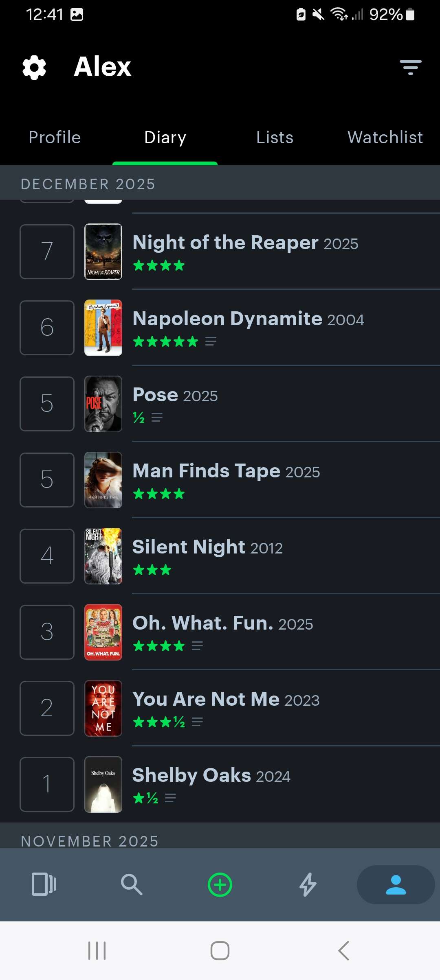
Task: Go to the films feed icon
Action: point(44,885)
